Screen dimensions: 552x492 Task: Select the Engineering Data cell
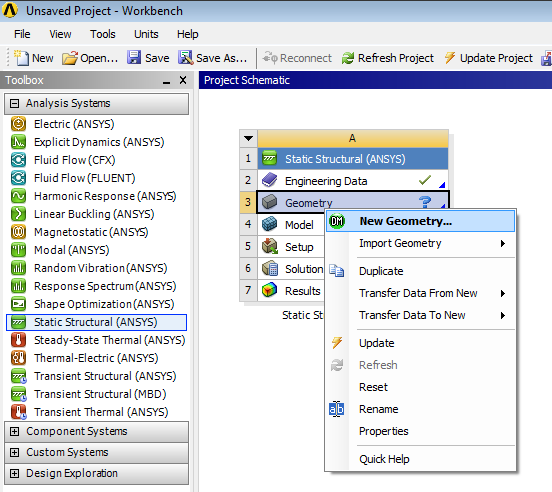[x=353, y=181]
